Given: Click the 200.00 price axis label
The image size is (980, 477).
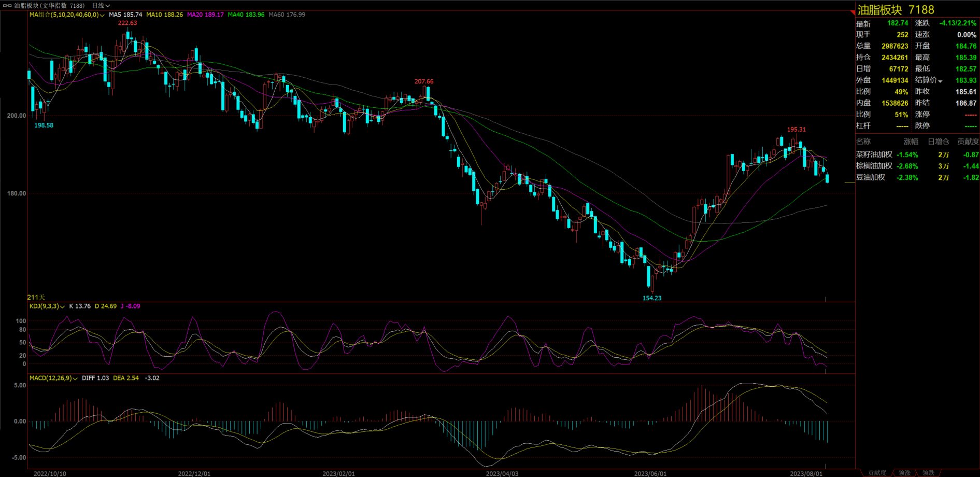Looking at the screenshot, I should coord(16,116).
